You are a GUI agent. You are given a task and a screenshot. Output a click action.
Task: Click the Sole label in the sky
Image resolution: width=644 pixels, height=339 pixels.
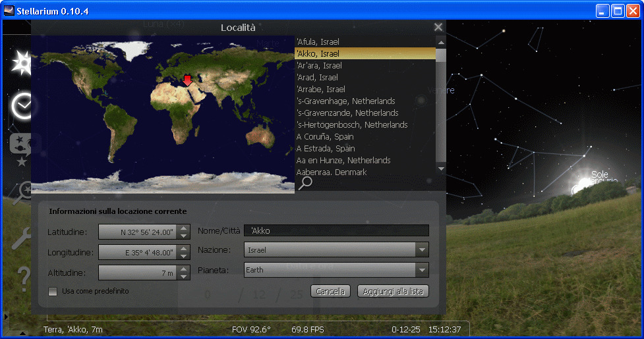[x=600, y=174]
